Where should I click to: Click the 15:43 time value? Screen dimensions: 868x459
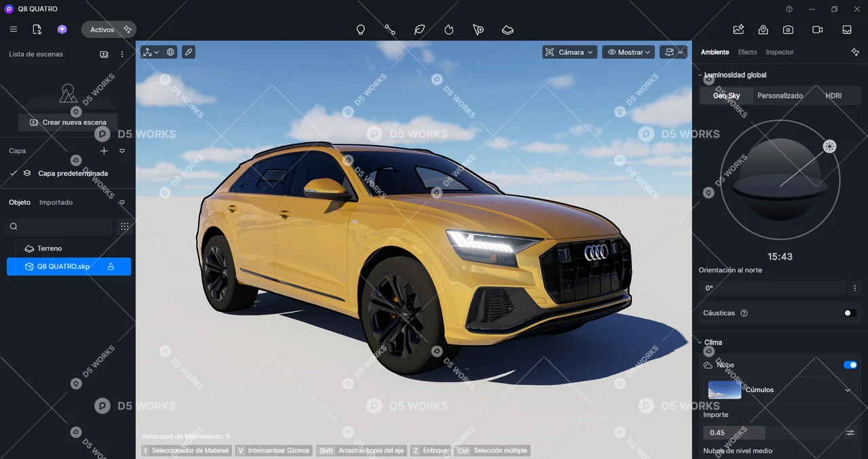(780, 257)
